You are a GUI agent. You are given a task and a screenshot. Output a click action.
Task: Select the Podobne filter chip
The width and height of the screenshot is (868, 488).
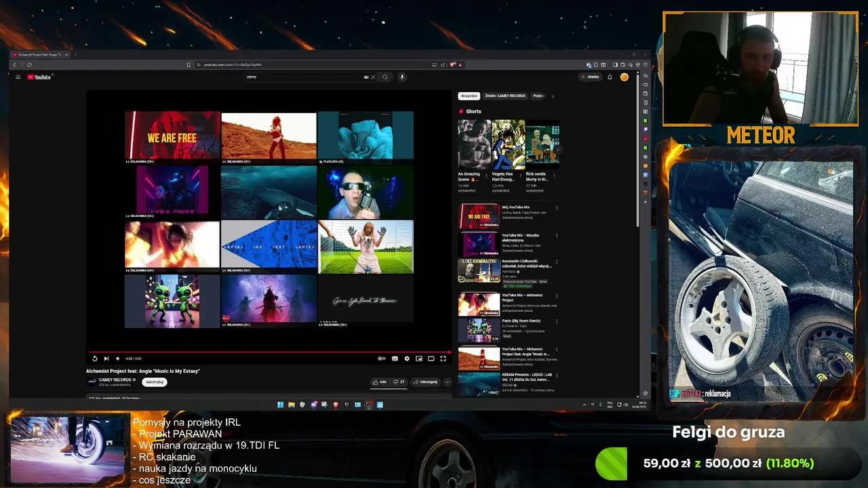[538, 96]
